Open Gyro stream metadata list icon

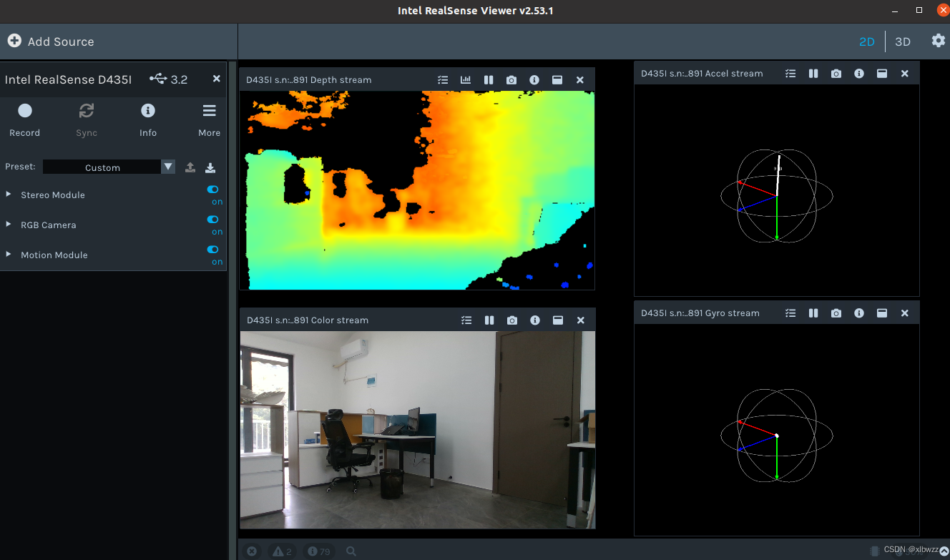point(790,313)
